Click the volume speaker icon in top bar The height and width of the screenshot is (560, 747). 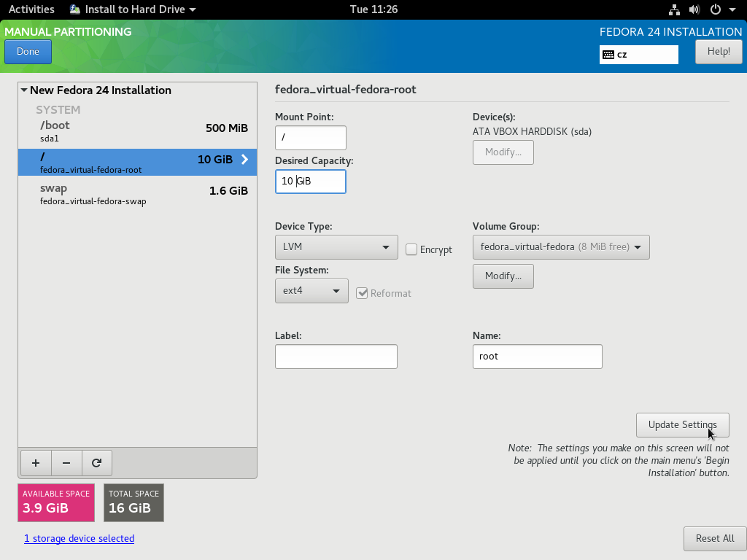pos(694,9)
